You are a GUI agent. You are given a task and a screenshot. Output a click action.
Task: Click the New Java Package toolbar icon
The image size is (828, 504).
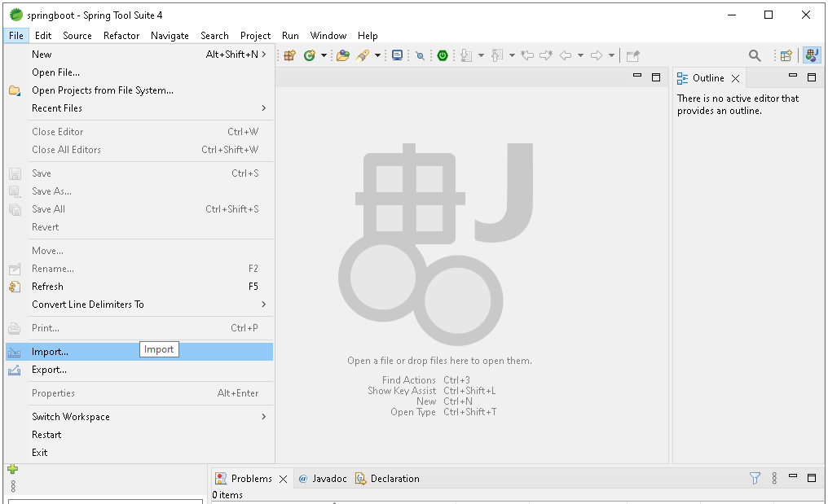pos(289,55)
